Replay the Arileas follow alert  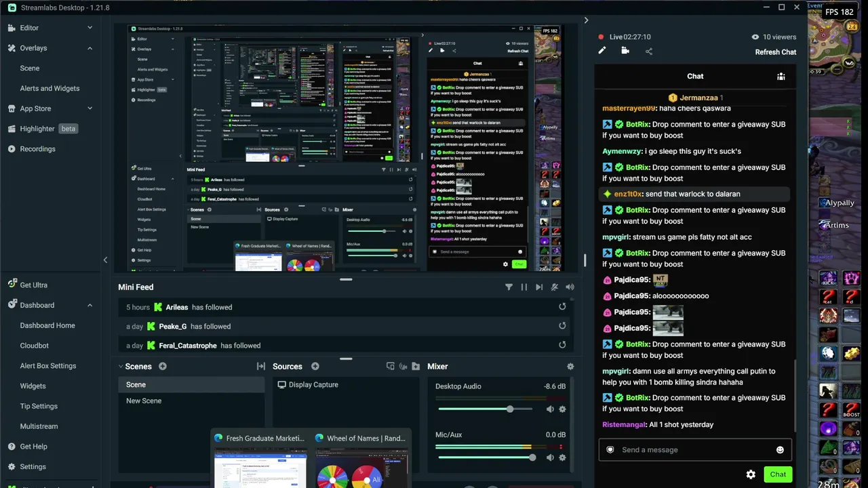click(562, 307)
